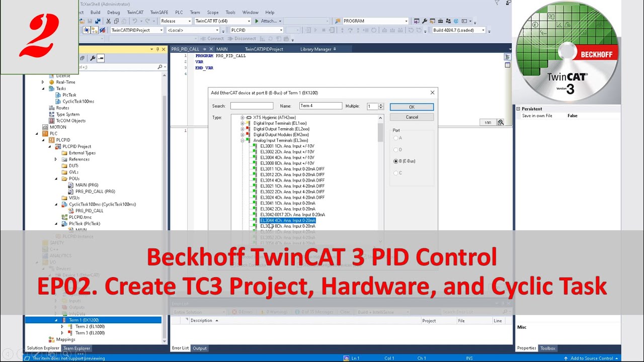Click the Copy icon in toolbar

coord(116,21)
